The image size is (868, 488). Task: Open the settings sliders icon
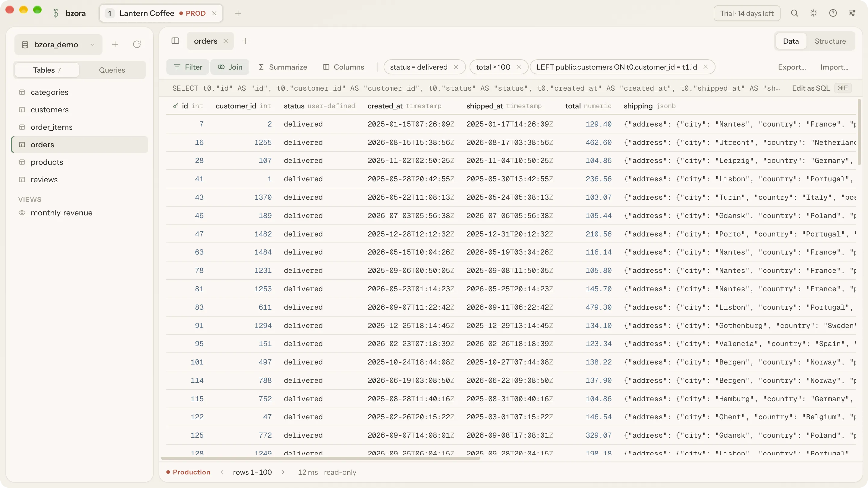(852, 13)
